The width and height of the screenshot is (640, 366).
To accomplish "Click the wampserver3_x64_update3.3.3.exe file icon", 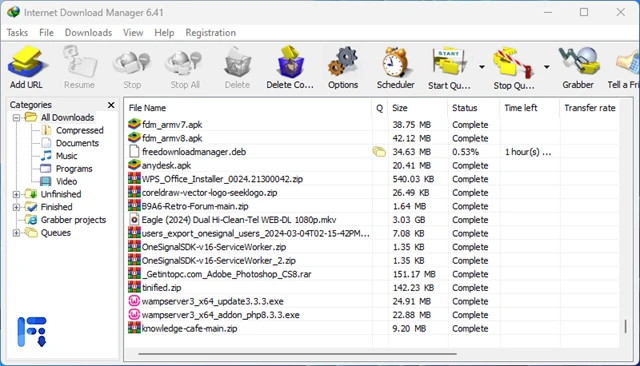I will point(134,301).
